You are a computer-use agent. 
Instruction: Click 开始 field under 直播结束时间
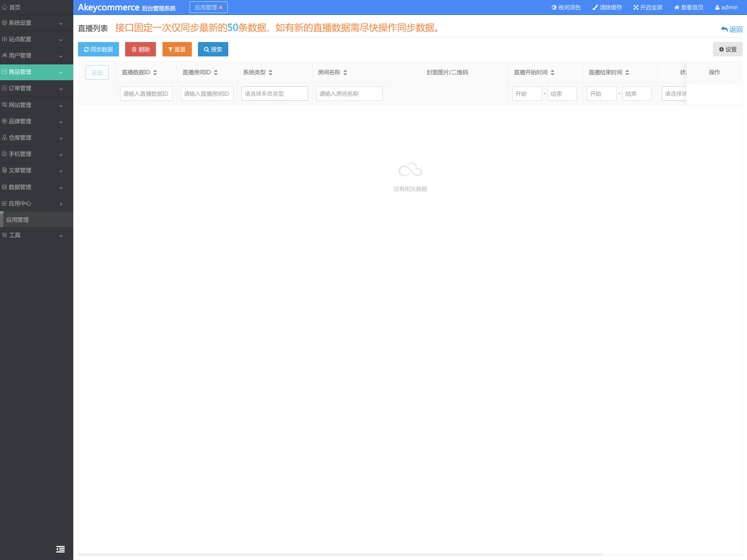click(602, 93)
